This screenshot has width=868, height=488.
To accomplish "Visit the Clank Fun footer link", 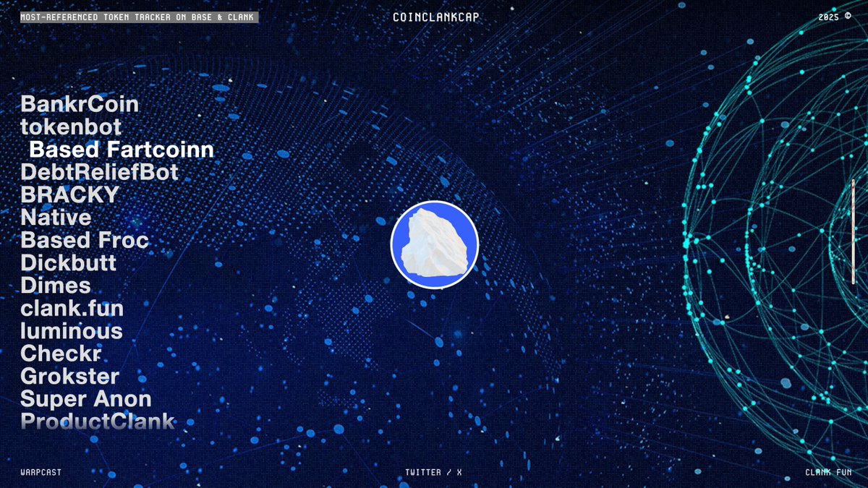I will point(828,472).
